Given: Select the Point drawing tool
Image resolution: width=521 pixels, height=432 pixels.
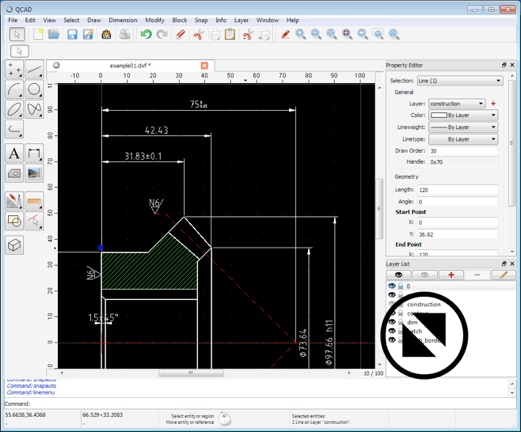Looking at the screenshot, I should pyautogui.click(x=14, y=69).
